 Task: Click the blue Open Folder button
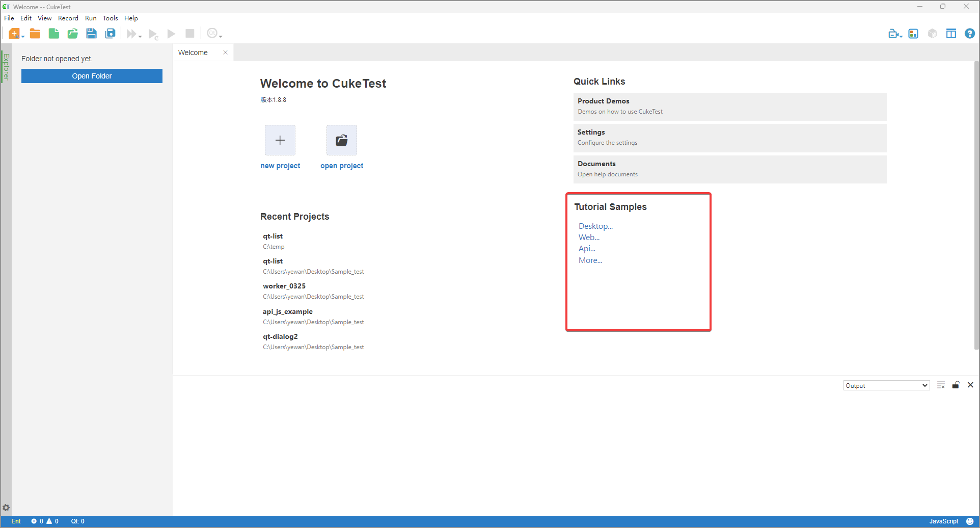point(92,76)
